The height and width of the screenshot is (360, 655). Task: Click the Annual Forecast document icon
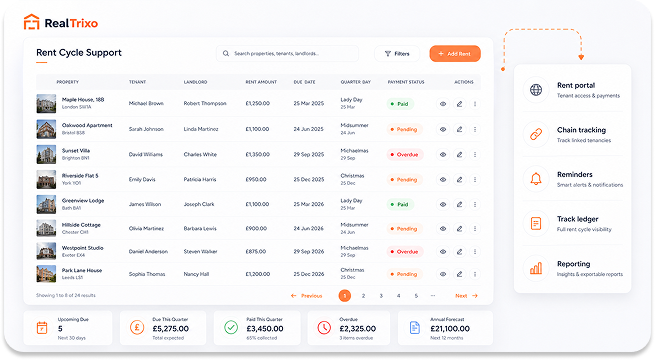point(415,328)
